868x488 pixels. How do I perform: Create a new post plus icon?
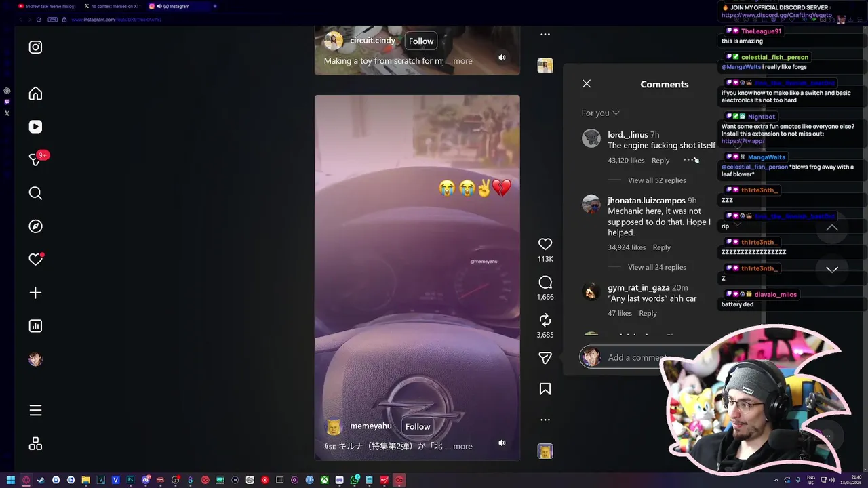[35, 293]
